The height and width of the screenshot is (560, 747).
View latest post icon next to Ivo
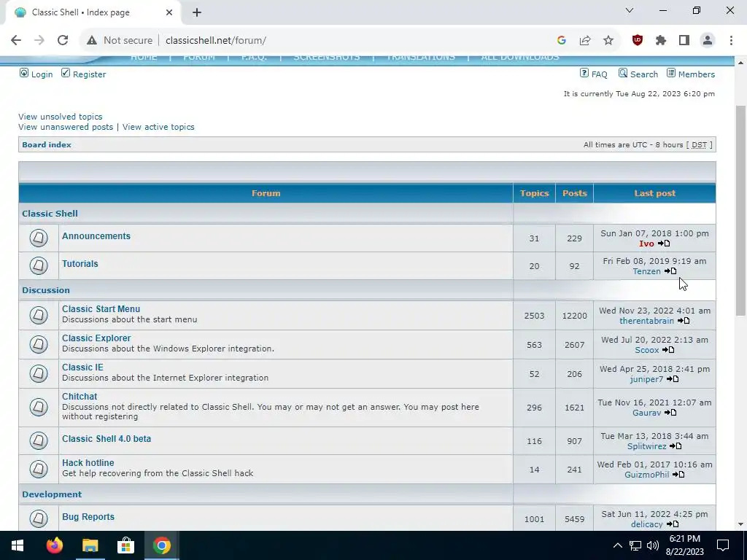(x=664, y=244)
